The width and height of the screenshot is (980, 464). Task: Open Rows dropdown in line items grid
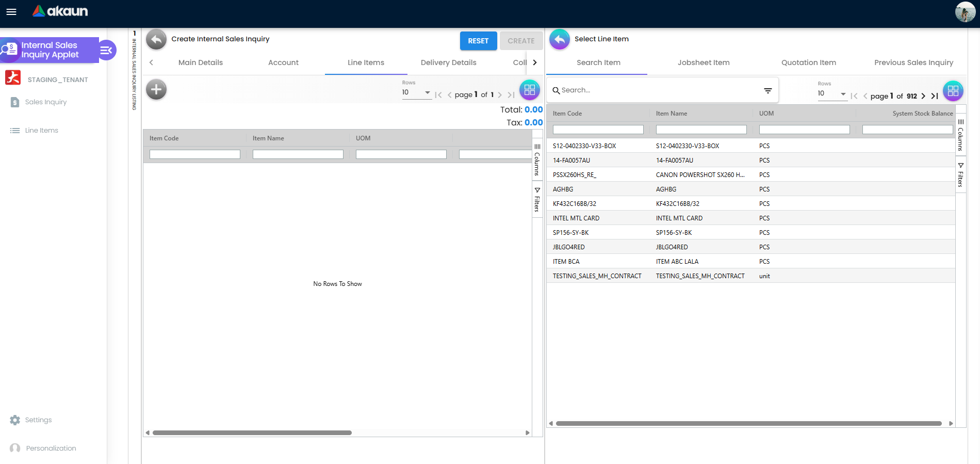[x=416, y=92]
